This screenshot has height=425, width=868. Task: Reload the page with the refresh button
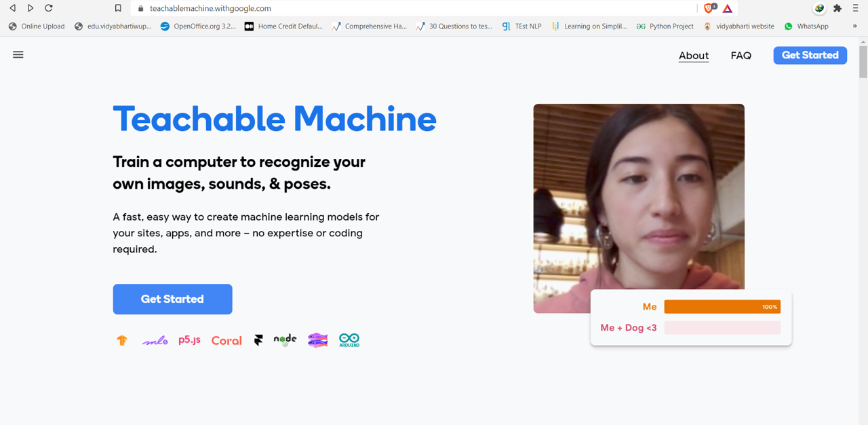(x=49, y=9)
